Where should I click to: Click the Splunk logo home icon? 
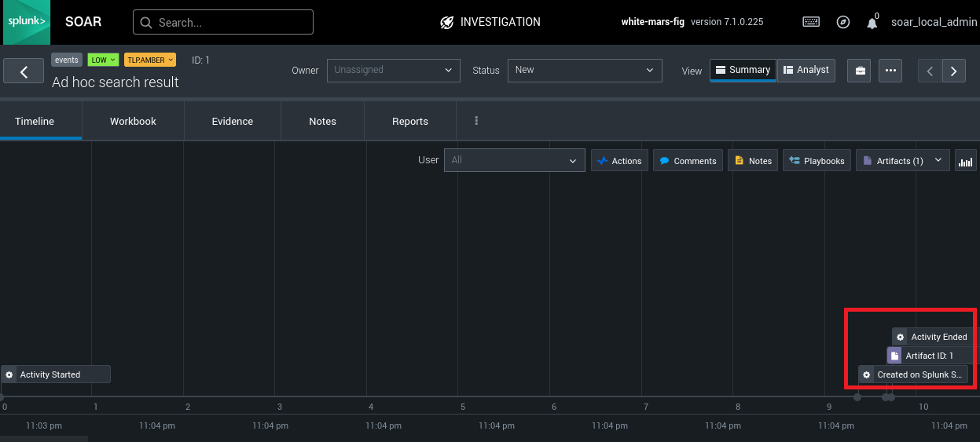25,22
